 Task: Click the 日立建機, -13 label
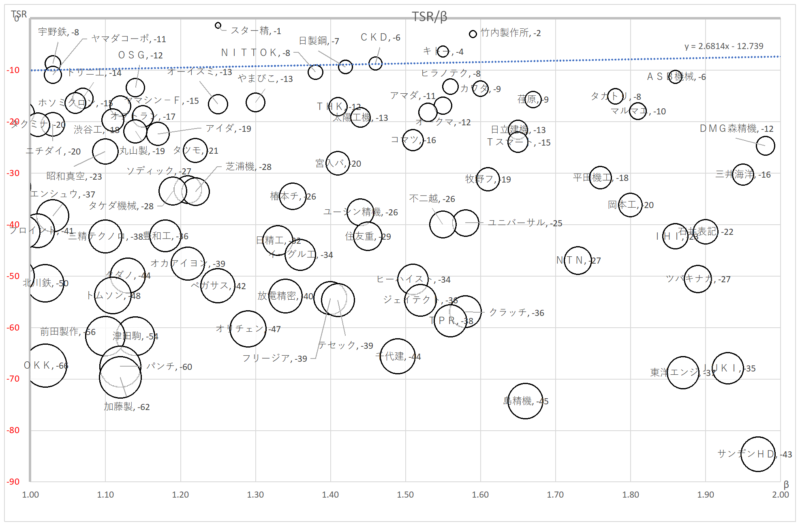pyautogui.click(x=518, y=131)
